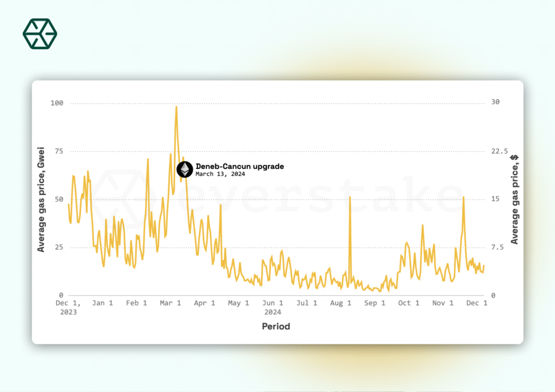Image resolution: width=555 pixels, height=392 pixels.
Task: Click the left axis value '50'
Action: (x=59, y=199)
